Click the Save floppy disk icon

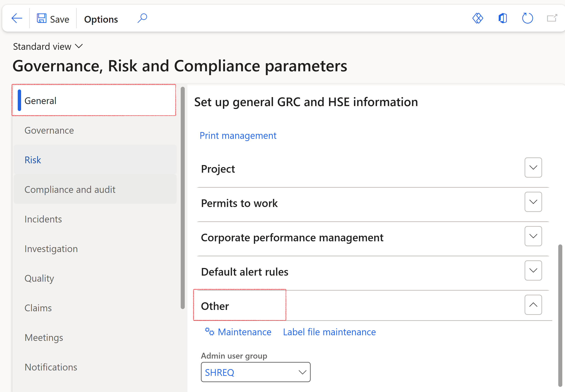point(42,18)
